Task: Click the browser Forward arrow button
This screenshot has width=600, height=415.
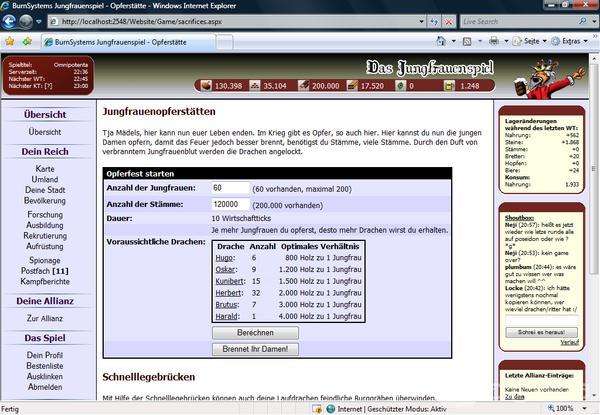Action: [26, 22]
